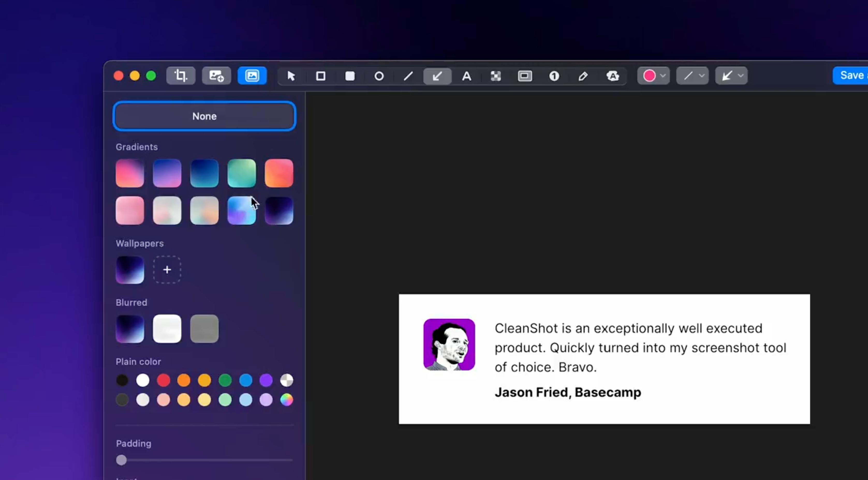Select the Crop tool
Viewport: 868px width, 480px height.
pyautogui.click(x=181, y=76)
